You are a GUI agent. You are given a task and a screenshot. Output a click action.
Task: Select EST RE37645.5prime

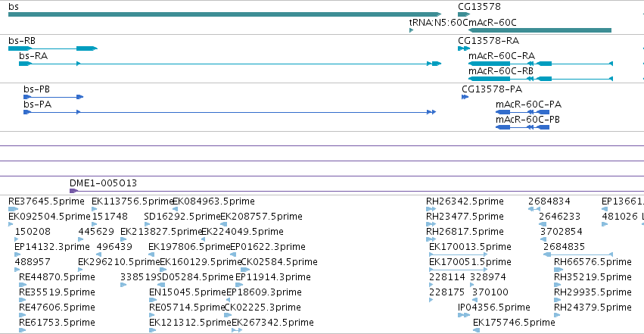click(x=46, y=201)
